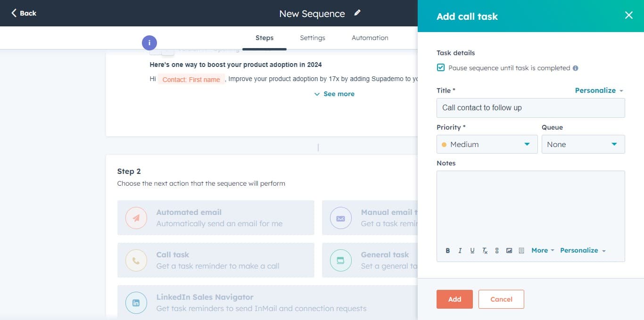This screenshot has height=320, width=644.
Task: Expand the More menu in Notes toolbar
Action: click(x=542, y=251)
